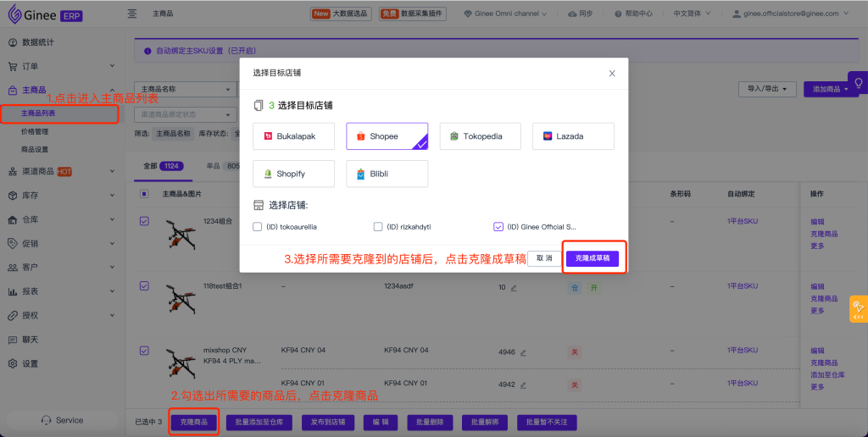This screenshot has height=437, width=868.
Task: Select Bukalapak channel card
Action: click(x=293, y=136)
